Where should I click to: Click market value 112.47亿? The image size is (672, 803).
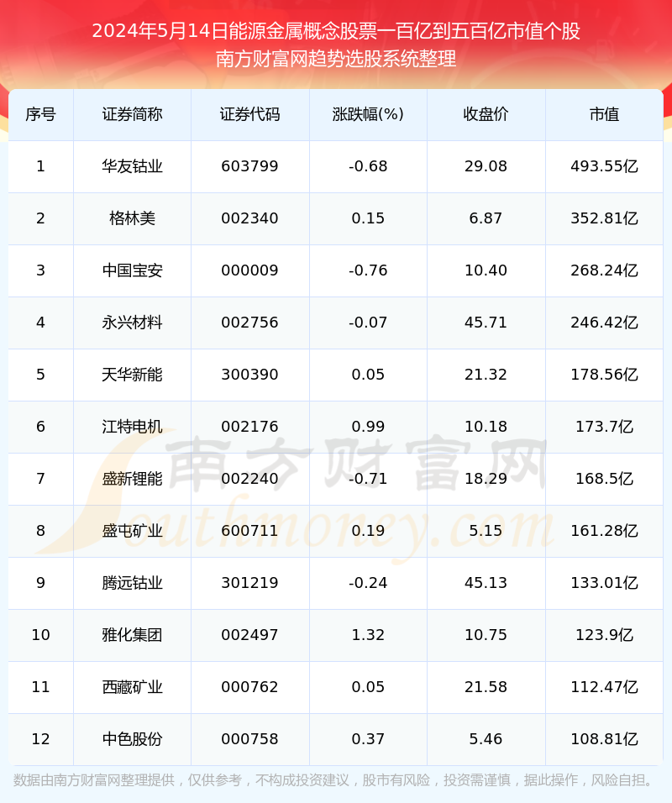pyautogui.click(x=605, y=687)
